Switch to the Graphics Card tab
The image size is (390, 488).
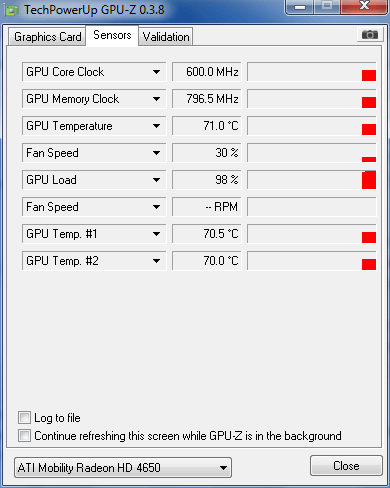click(47, 37)
